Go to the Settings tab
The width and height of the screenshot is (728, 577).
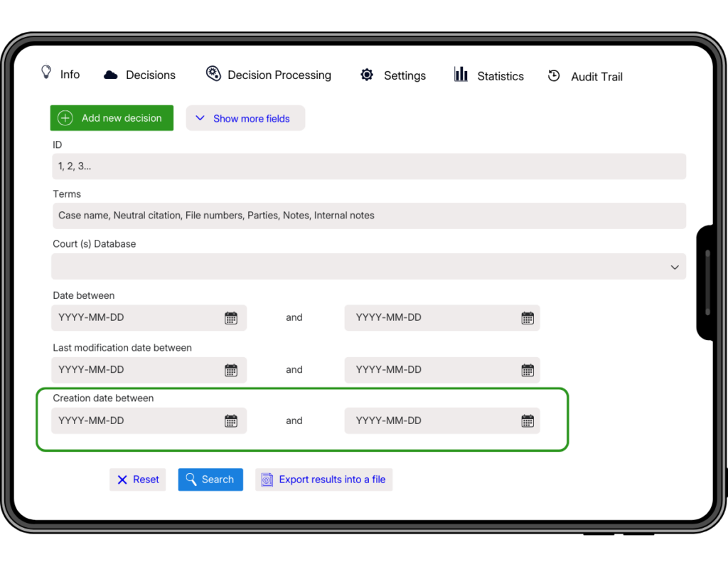coord(393,75)
